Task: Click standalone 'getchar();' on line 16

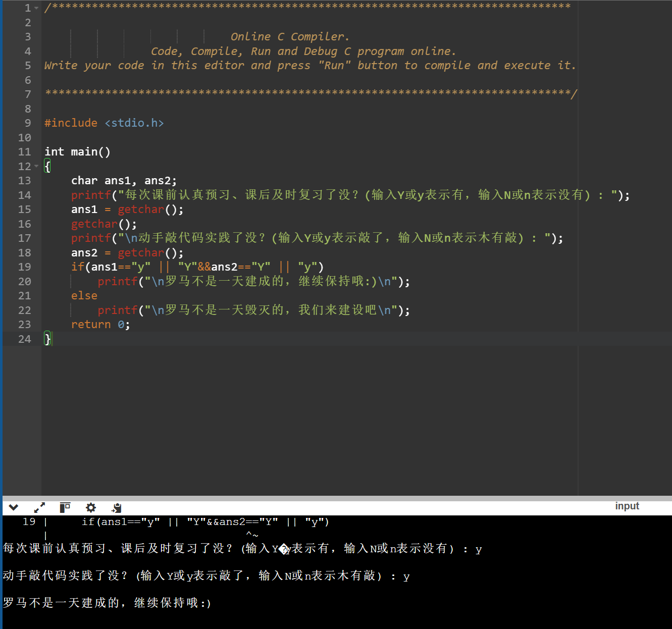Action: pyautogui.click(x=104, y=224)
